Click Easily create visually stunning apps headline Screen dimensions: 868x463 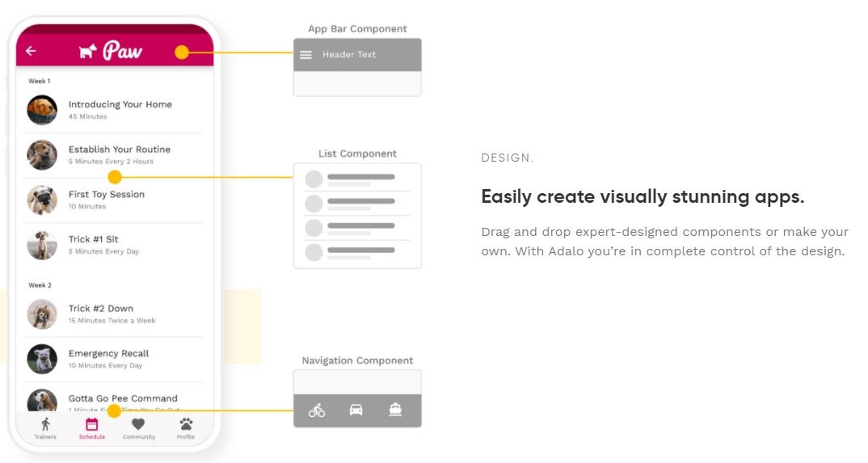[643, 196]
